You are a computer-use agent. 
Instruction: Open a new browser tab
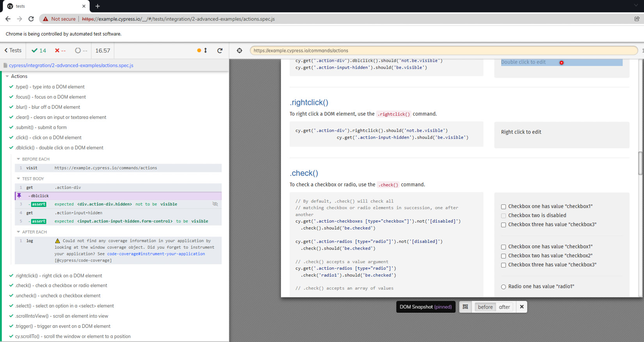[x=98, y=6]
